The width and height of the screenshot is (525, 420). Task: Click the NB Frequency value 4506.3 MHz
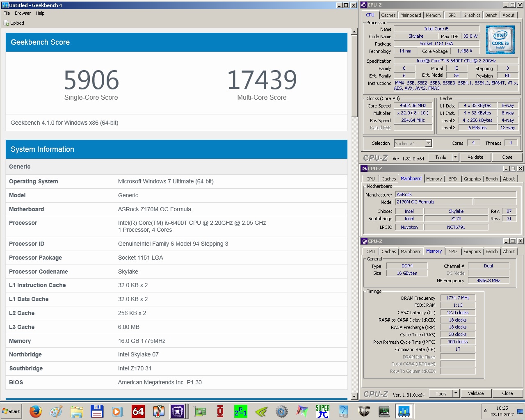click(488, 281)
